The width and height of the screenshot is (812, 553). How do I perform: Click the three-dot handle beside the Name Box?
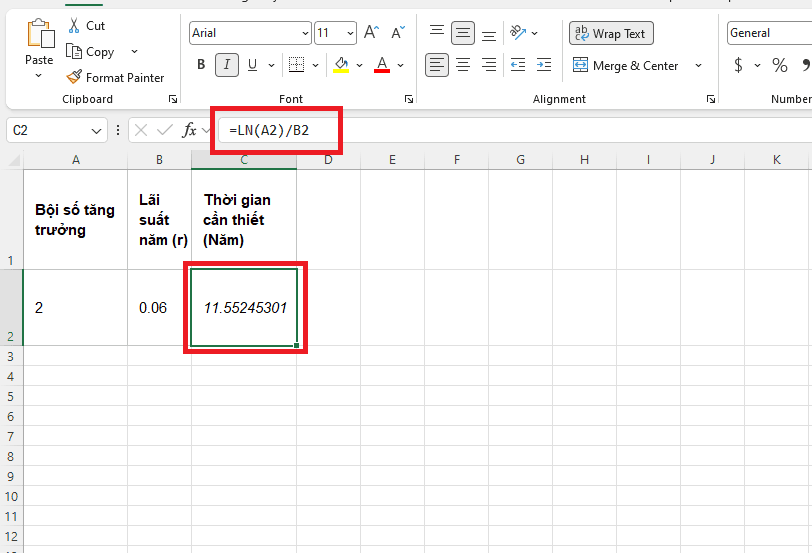point(118,130)
